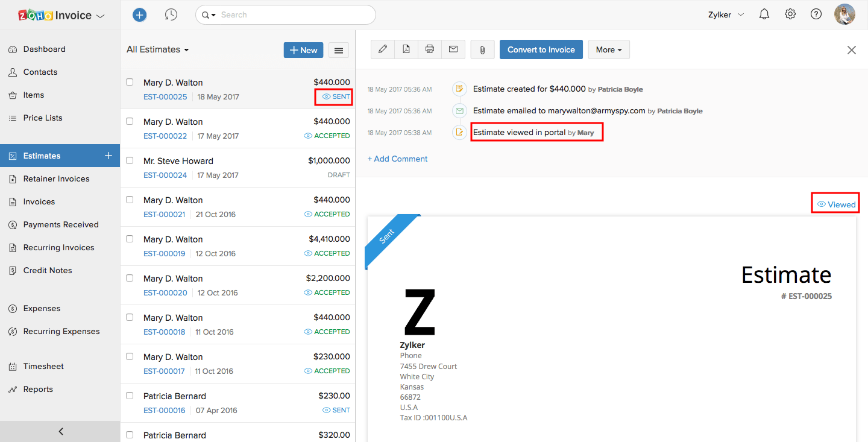868x442 pixels.
Task: Select Mr. Steve Howard estimate checkbox
Action: (x=130, y=160)
